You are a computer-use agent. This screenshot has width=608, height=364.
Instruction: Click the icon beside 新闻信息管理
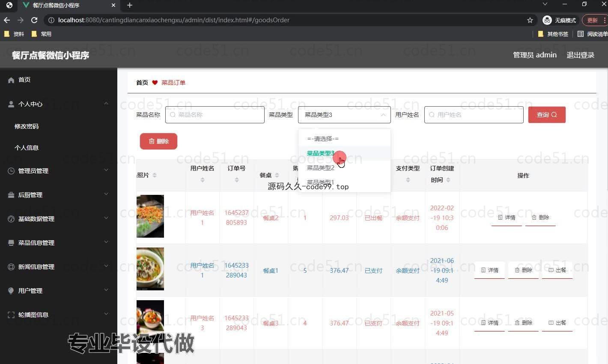pos(11,267)
